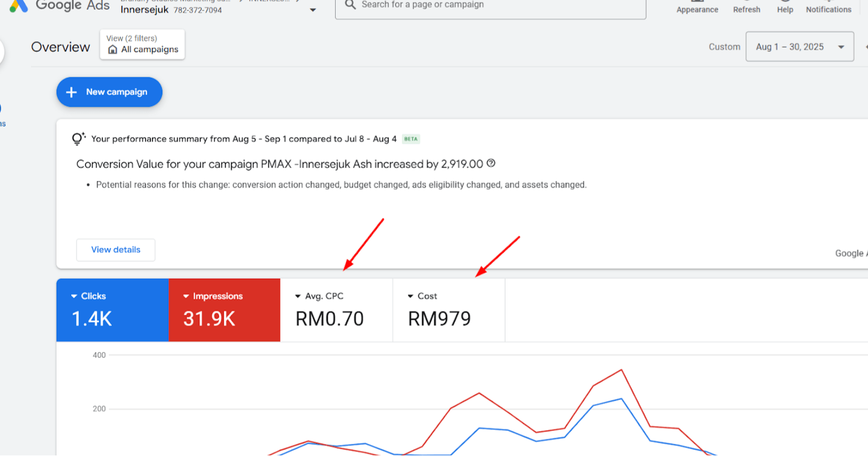This screenshot has height=456, width=868.
Task: Click the conversion value summary headline text
Action: (280, 164)
